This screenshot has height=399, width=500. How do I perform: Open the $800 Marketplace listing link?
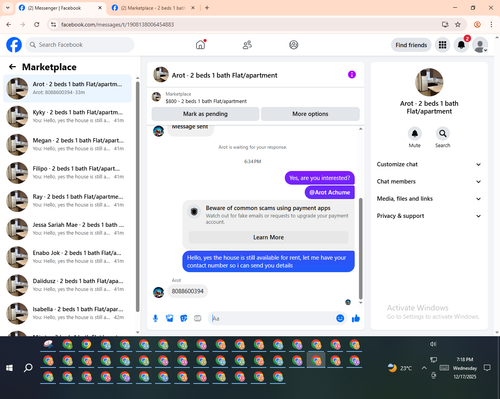[206, 101]
